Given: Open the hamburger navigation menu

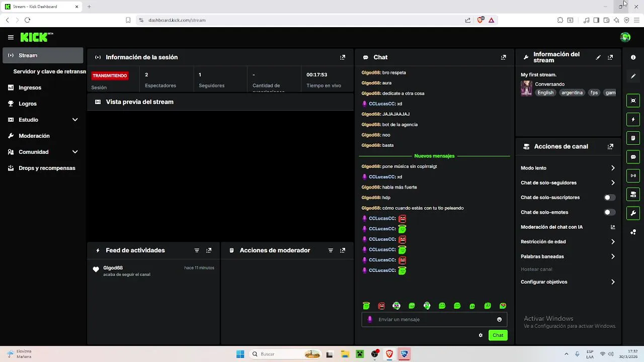Looking at the screenshot, I should [11, 37].
